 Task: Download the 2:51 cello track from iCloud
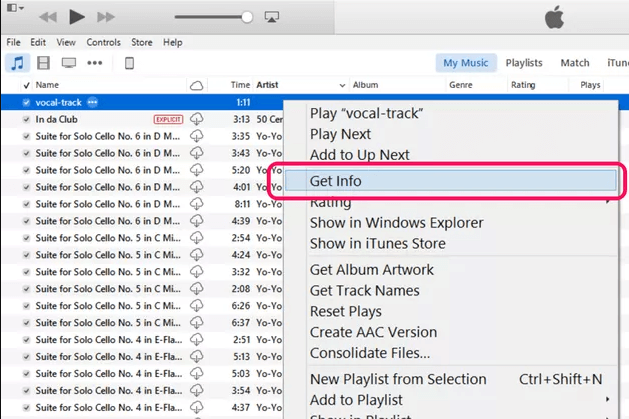[x=197, y=340]
